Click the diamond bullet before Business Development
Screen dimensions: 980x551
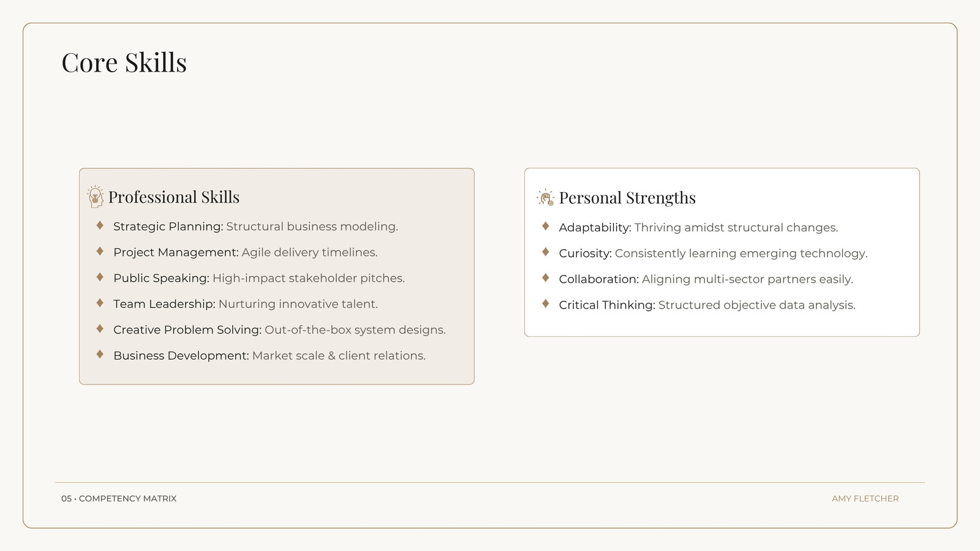click(x=100, y=354)
